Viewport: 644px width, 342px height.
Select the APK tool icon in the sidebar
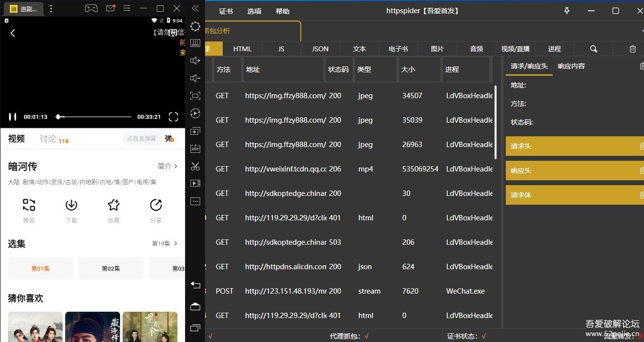195,149
